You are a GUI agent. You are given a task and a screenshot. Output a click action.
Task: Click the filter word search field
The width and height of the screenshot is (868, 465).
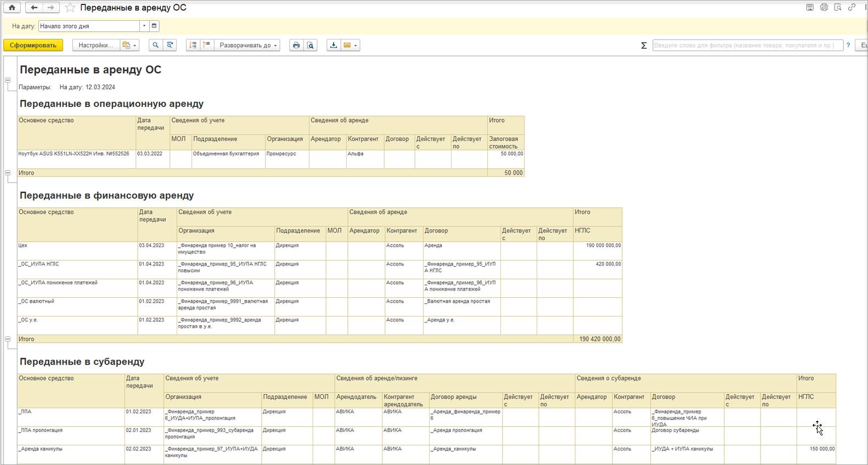(747, 46)
